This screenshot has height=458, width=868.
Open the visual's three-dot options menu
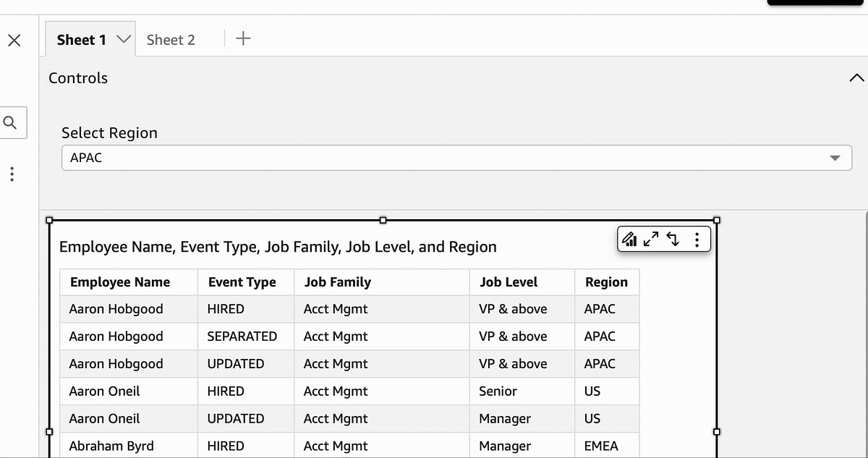click(x=696, y=239)
